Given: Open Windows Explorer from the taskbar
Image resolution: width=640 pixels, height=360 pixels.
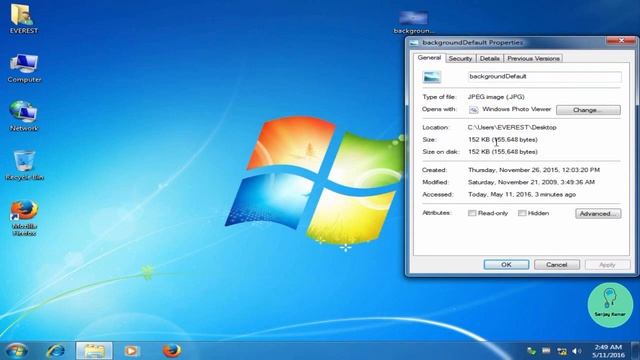Looking at the screenshot, I should point(94,351).
